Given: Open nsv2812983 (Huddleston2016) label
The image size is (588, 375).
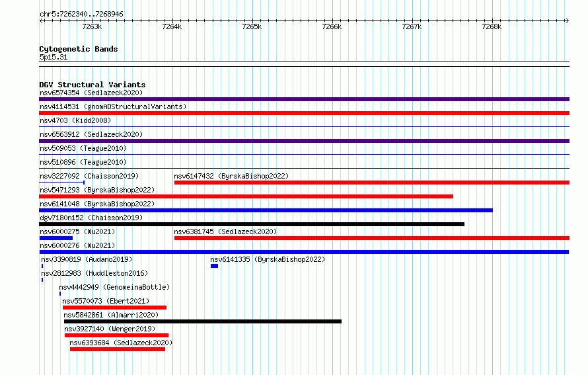Looking at the screenshot, I should coord(94,273).
